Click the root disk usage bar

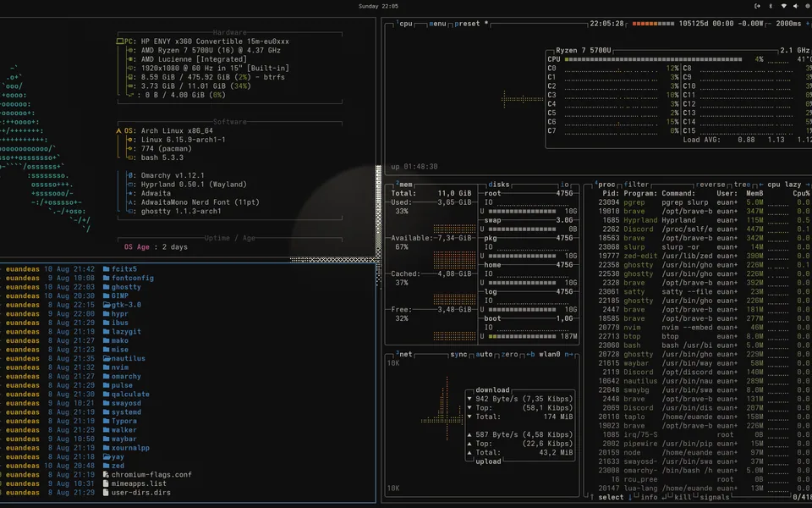522,211
